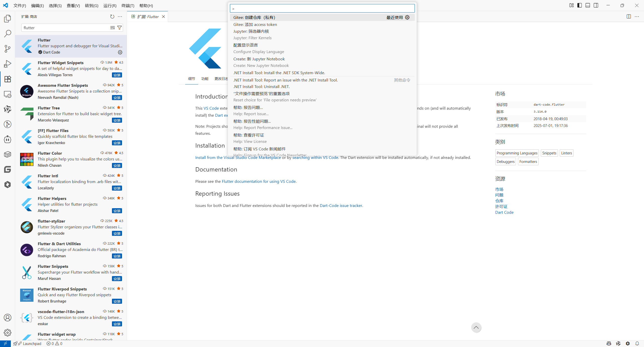Viewport: 644px width, 347px height.
Task: Open the Remote Explorer view
Action: click(x=8, y=94)
